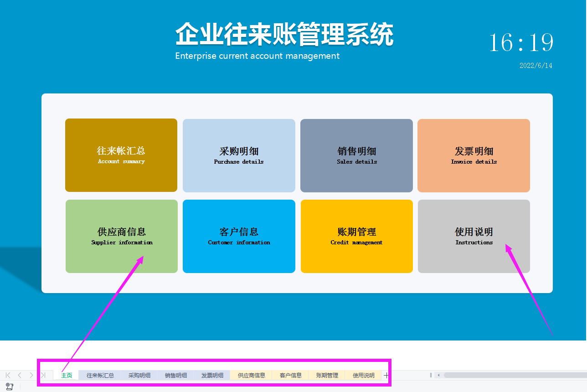Click the 16:19 clock display
587x392 pixels.
pos(521,43)
